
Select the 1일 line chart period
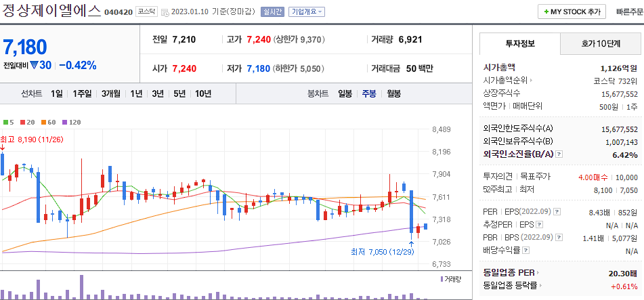(57, 93)
